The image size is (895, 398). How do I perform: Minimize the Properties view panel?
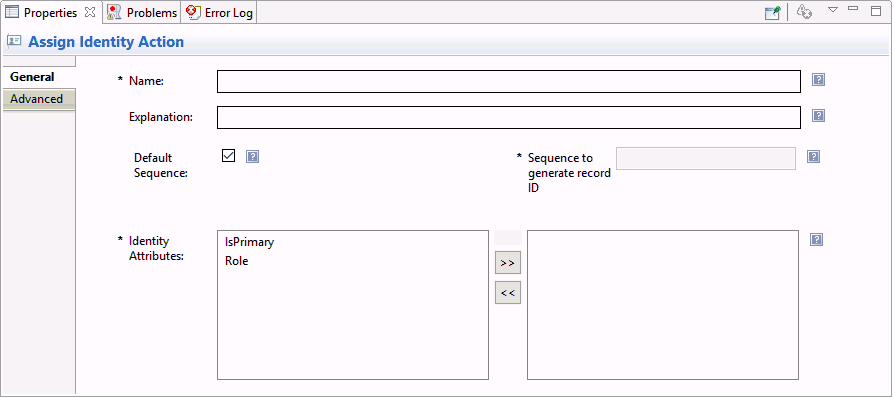point(853,9)
